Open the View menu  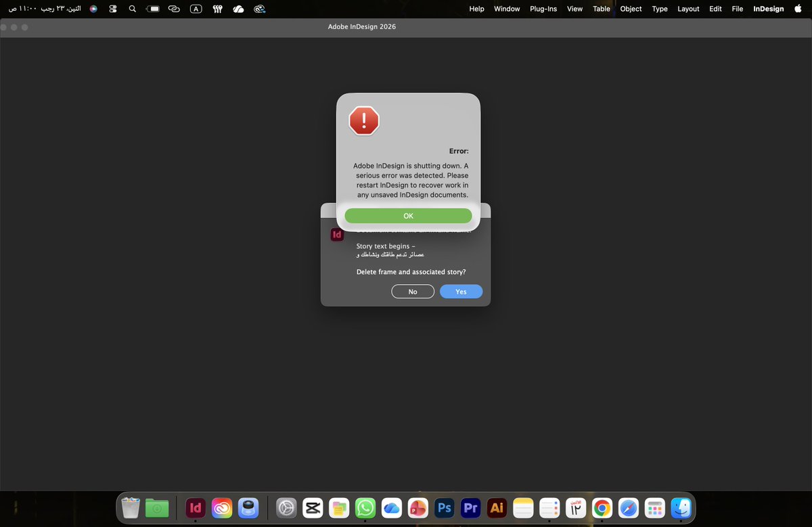pyautogui.click(x=574, y=9)
